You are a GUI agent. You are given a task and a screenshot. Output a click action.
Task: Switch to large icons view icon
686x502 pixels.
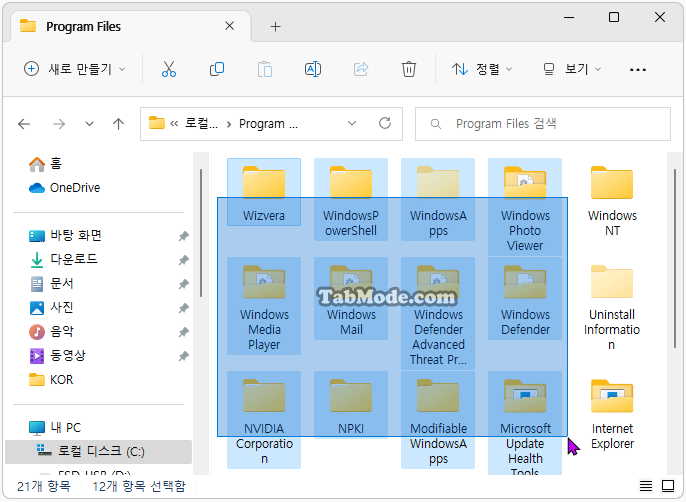(668, 485)
